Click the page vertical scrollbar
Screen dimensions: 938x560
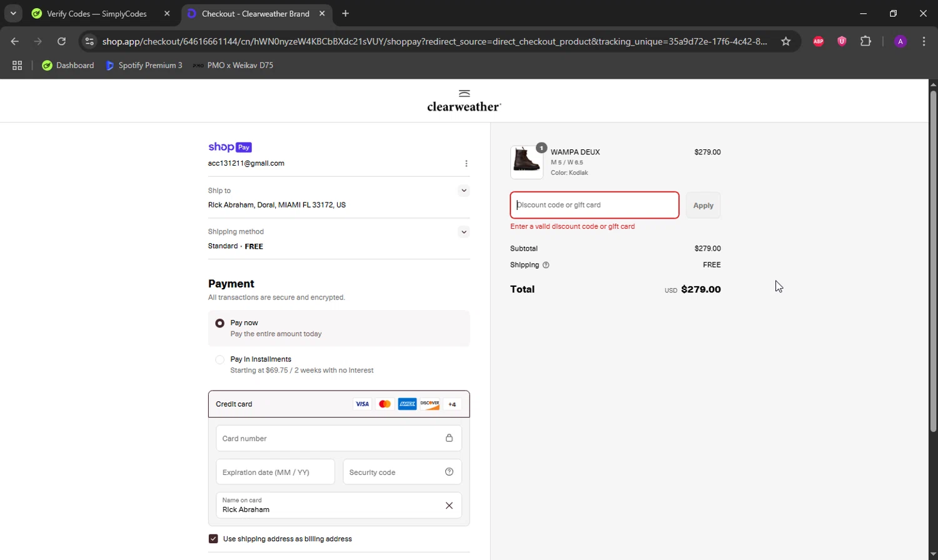point(933,261)
